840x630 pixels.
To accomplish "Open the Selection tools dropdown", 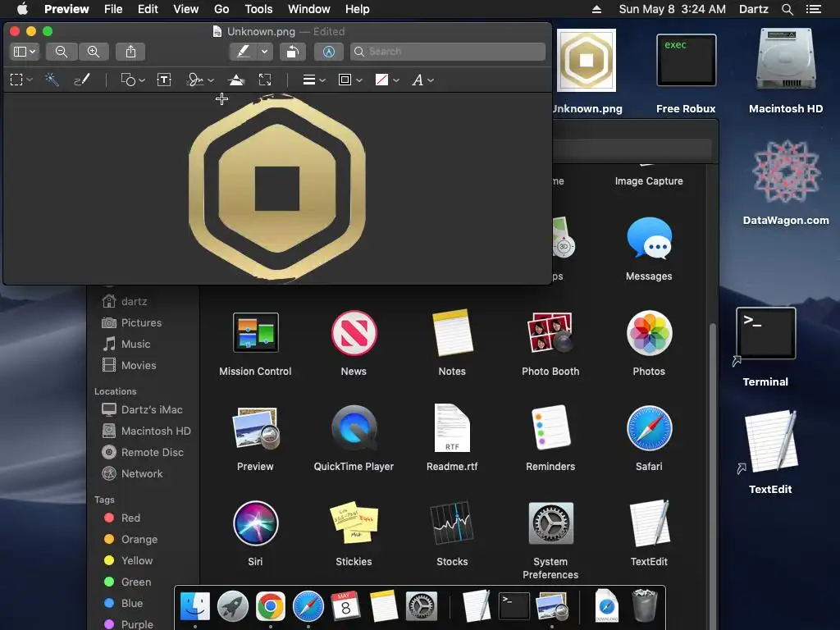I will [x=21, y=80].
